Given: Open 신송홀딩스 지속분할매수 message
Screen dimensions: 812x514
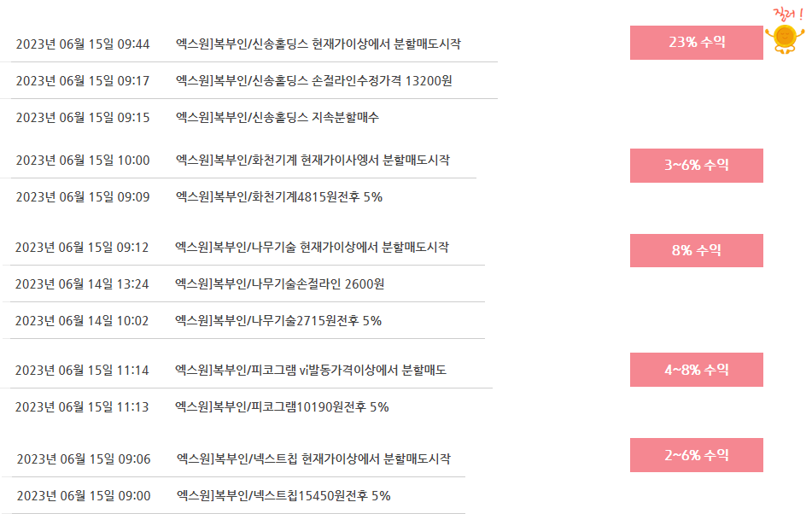Looking at the screenshot, I should (277, 118).
